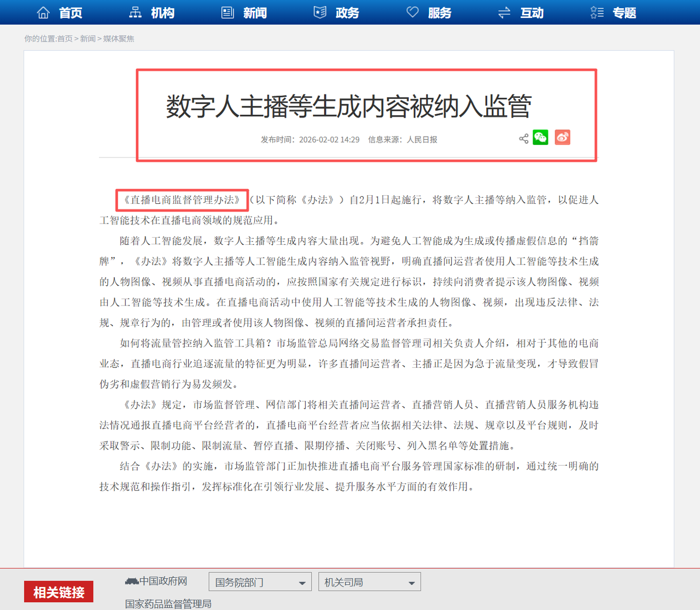Screen dimensions: 700x610
Task: Click the text 《直播电商监督管理办法》
Action: pyautogui.click(x=182, y=200)
